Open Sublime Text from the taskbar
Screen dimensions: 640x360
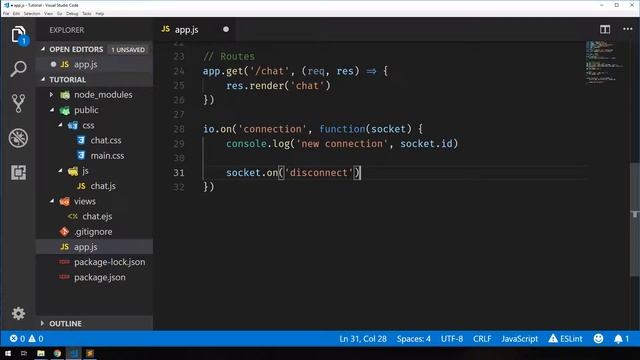[90, 353]
